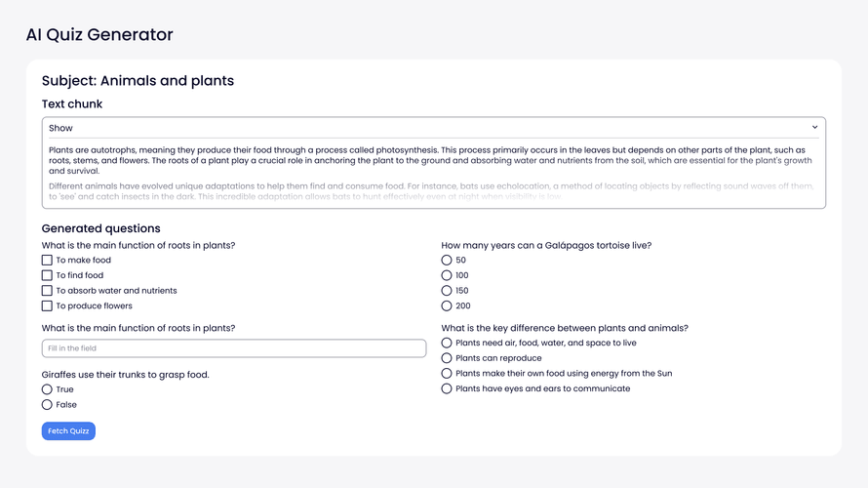Image resolution: width=868 pixels, height=488 pixels.
Task: Click the 'Fill in the field' input
Action: 234,348
